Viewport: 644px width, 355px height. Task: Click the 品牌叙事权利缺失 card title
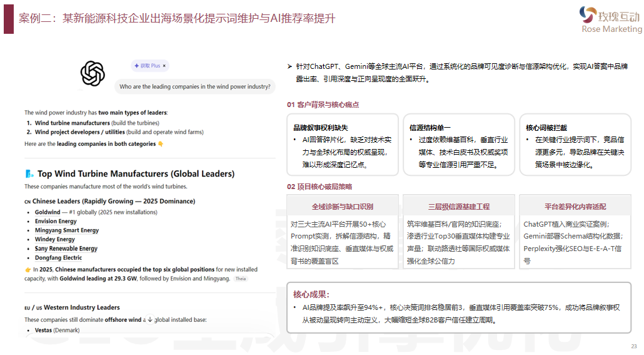pyautogui.click(x=321, y=128)
